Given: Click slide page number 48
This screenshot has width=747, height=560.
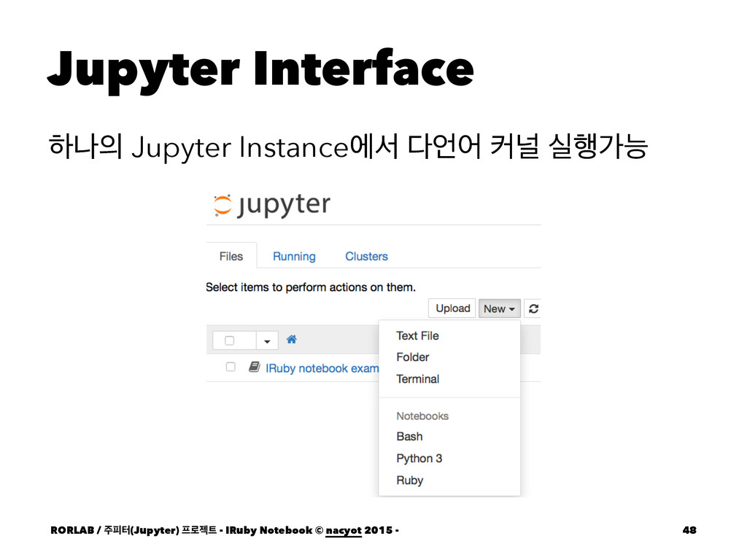Looking at the screenshot, I should coord(689,530).
